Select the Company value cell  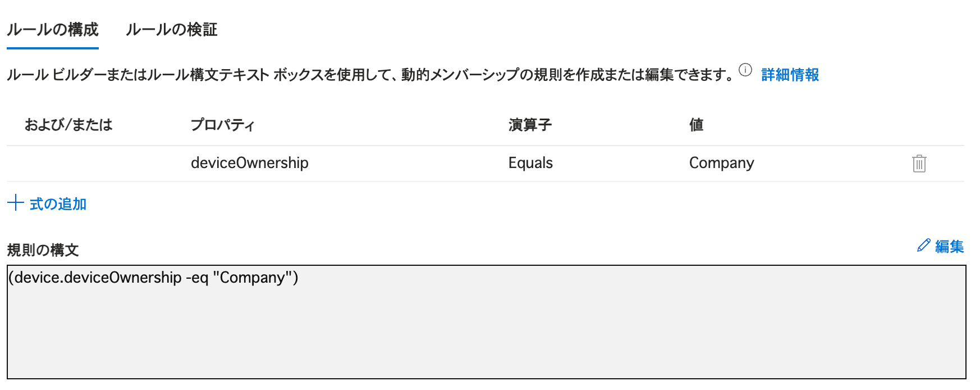[x=721, y=163]
